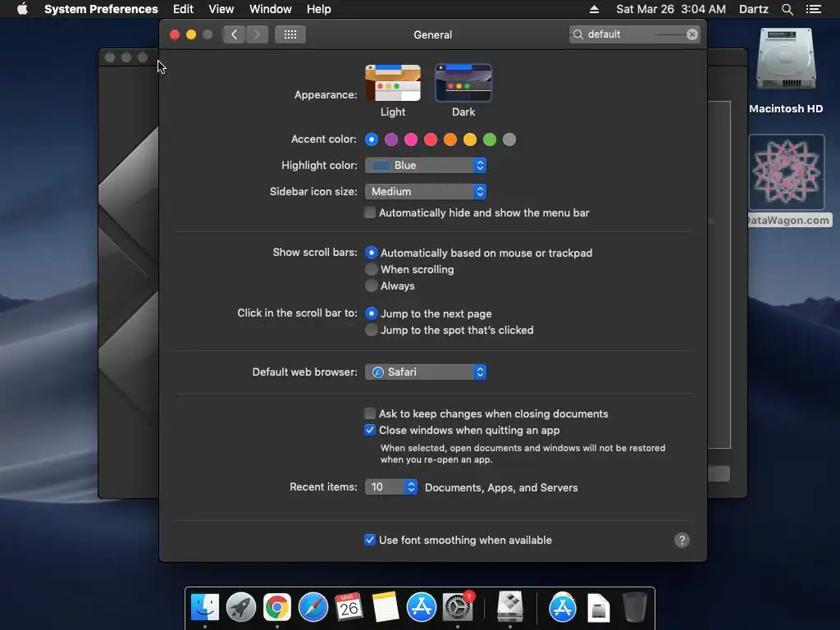840x630 pixels.
Task: Open the help question mark button
Action: coord(682,540)
